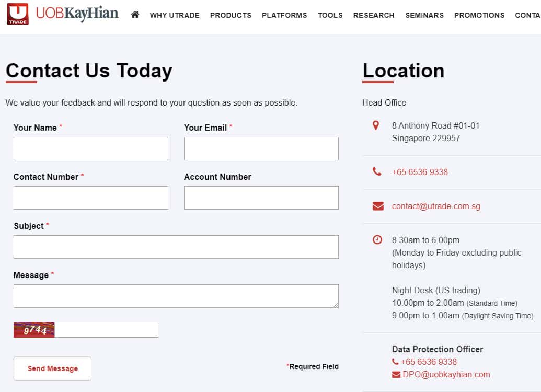Click the map pin location icon
Viewport: 541px width, 392px height.
pyautogui.click(x=376, y=125)
